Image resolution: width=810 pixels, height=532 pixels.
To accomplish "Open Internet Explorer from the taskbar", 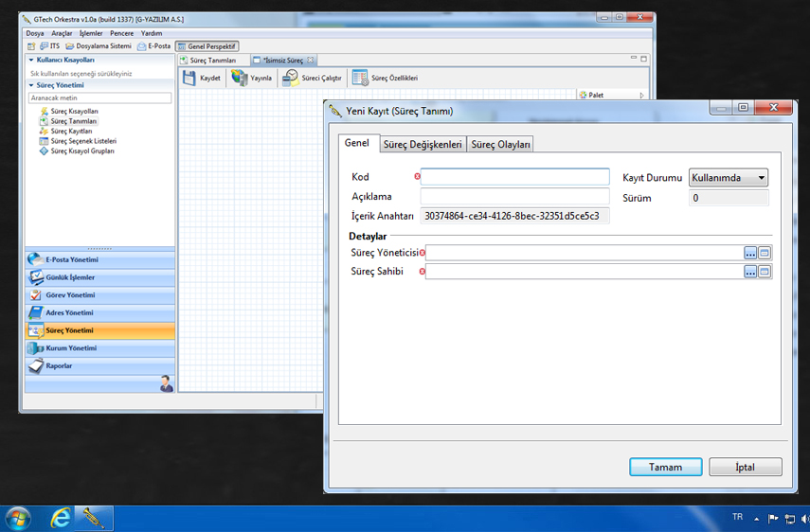I will (x=61, y=518).
